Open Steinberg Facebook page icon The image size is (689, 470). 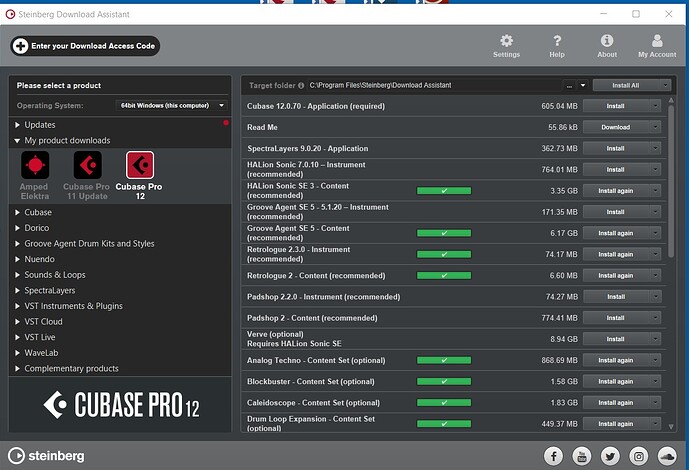coord(553,456)
